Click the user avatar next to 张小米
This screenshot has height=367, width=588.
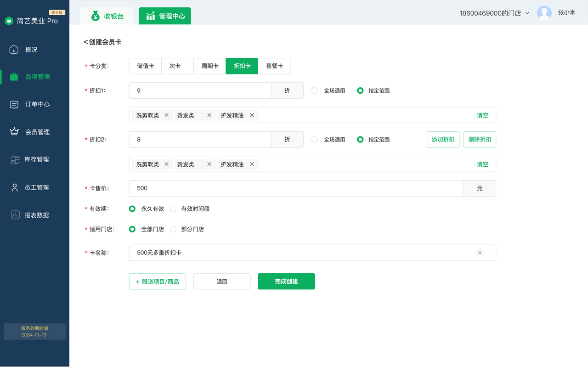pyautogui.click(x=544, y=13)
